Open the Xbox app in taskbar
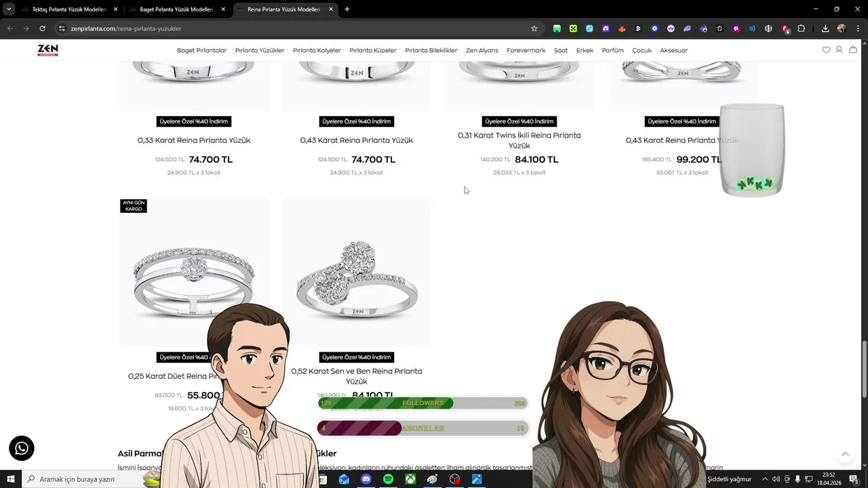The image size is (868, 488). pos(410,479)
